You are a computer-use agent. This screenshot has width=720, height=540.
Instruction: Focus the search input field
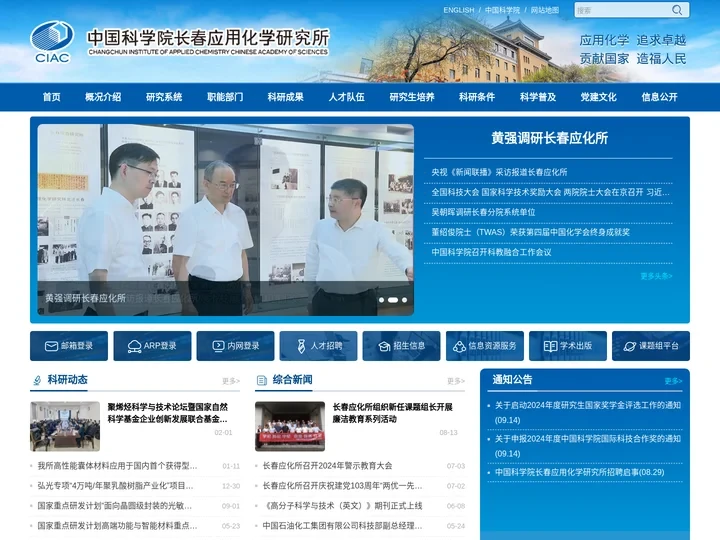point(623,10)
